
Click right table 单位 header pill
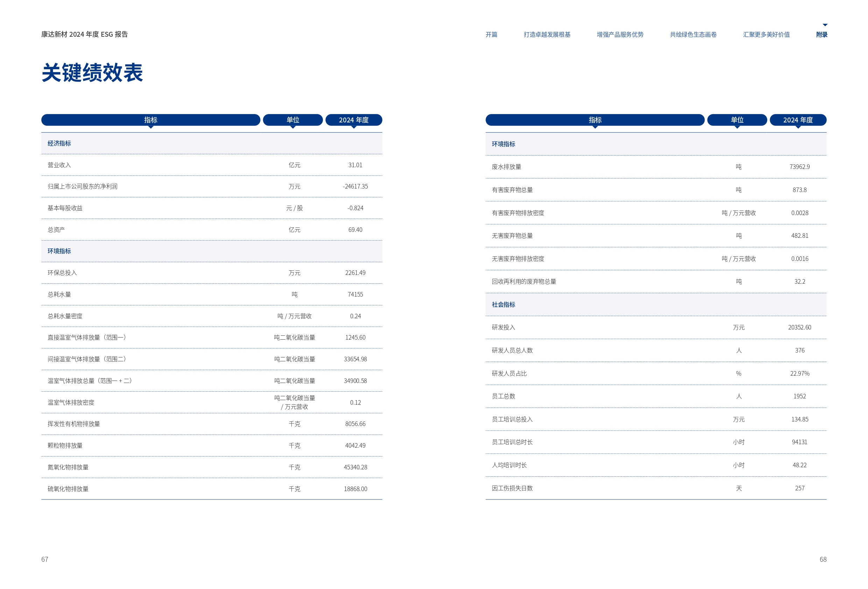click(x=737, y=120)
